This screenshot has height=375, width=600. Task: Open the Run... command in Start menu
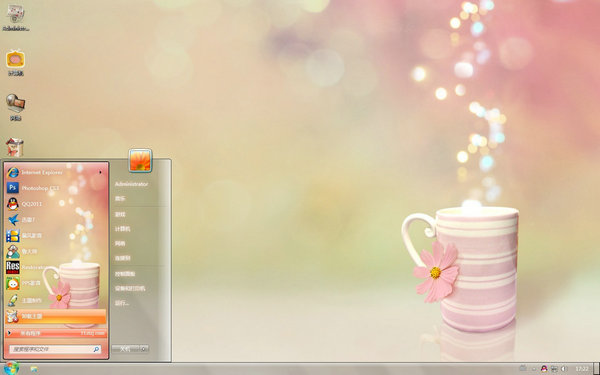122,303
